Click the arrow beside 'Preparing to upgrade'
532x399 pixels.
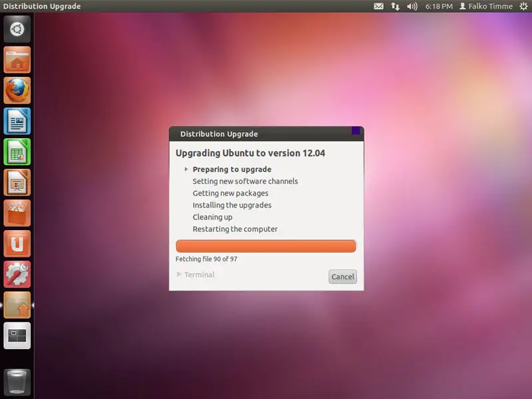(x=186, y=169)
